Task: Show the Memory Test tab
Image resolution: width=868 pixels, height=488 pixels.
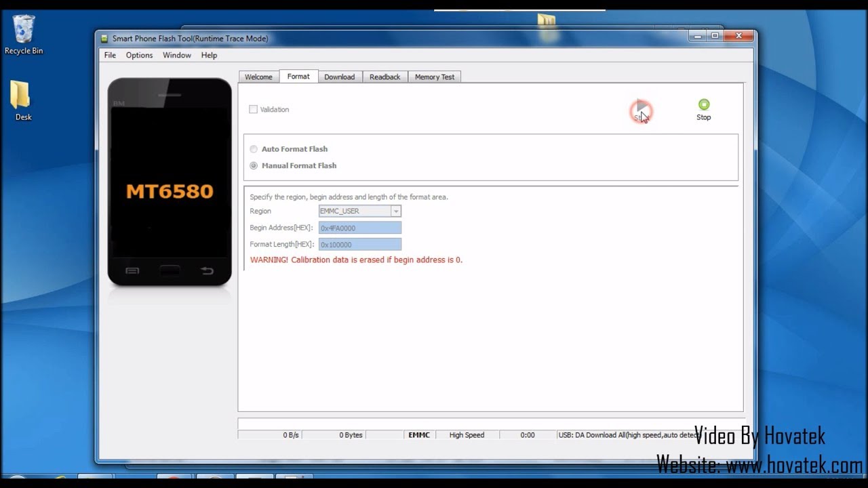Action: point(435,77)
